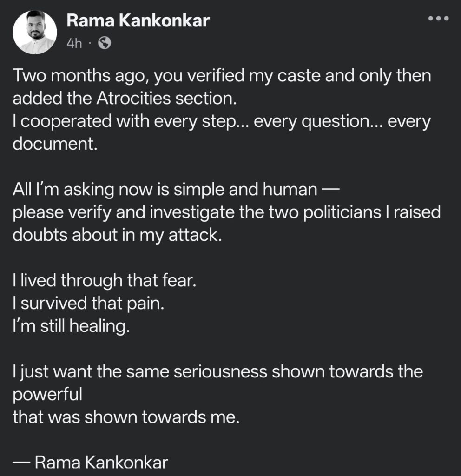Click the standalone word 'powerful'
Screen dimensions: 461x476
click(47, 395)
